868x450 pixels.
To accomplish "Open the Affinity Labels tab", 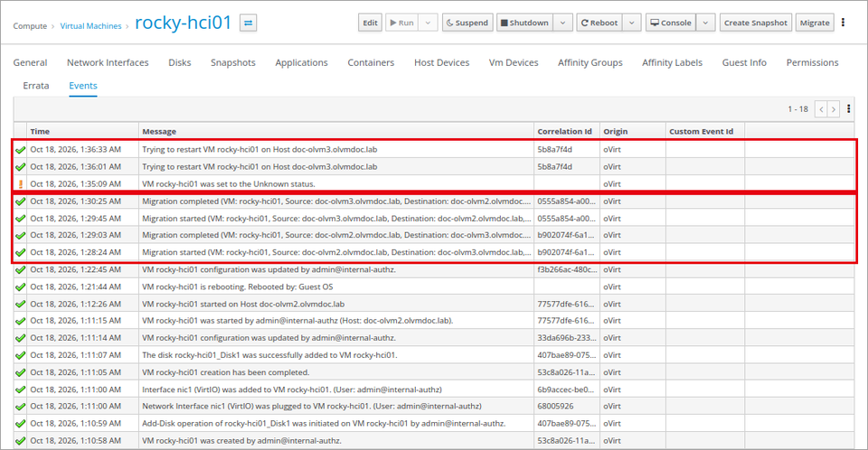I will [672, 62].
